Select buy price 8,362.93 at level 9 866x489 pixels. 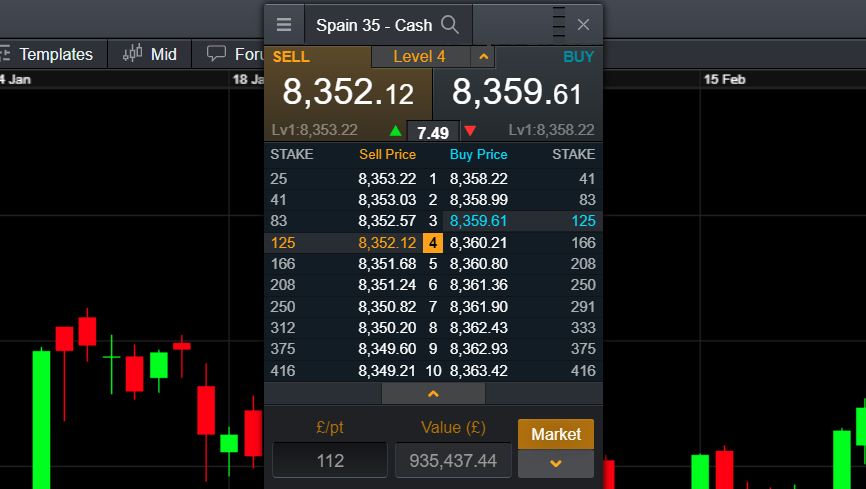479,349
